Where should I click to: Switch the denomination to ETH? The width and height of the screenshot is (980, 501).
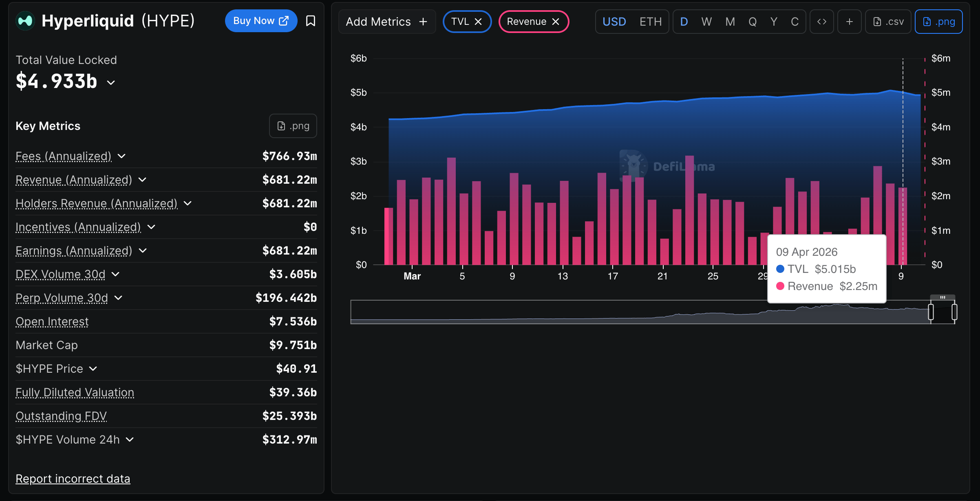click(650, 22)
